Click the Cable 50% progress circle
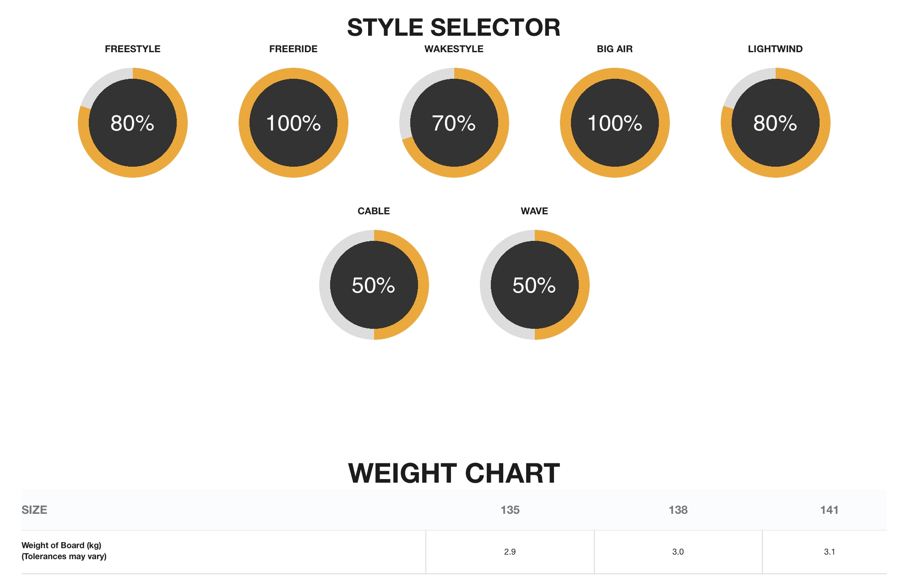Image resolution: width=902 pixels, height=588 pixels. tap(374, 285)
